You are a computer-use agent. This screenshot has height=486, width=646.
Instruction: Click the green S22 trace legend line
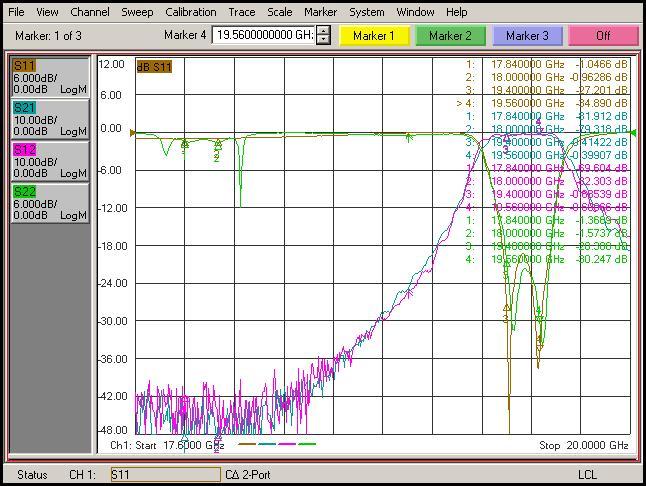pyautogui.click(x=307, y=444)
